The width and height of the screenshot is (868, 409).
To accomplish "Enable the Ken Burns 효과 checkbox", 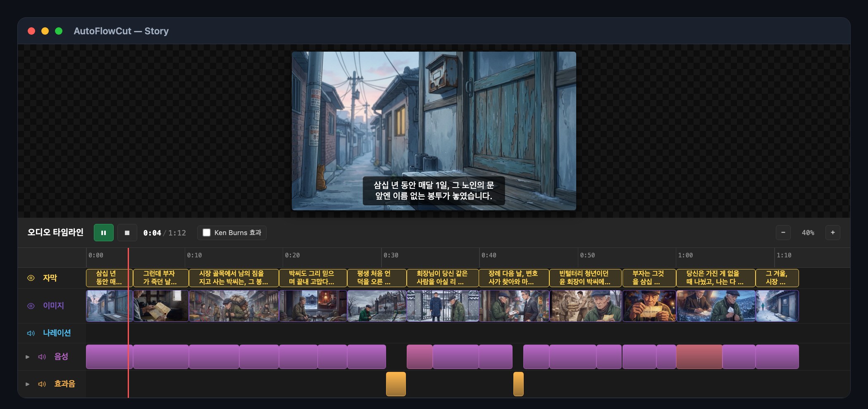I will [207, 233].
